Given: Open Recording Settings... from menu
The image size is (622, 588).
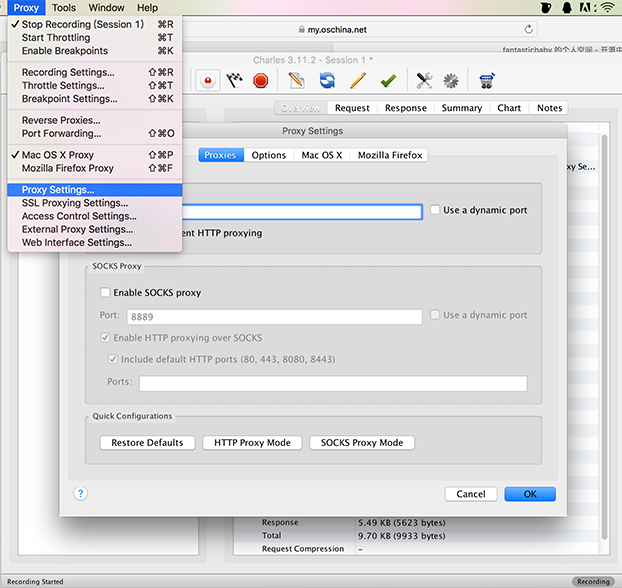Looking at the screenshot, I should tap(94, 72).
